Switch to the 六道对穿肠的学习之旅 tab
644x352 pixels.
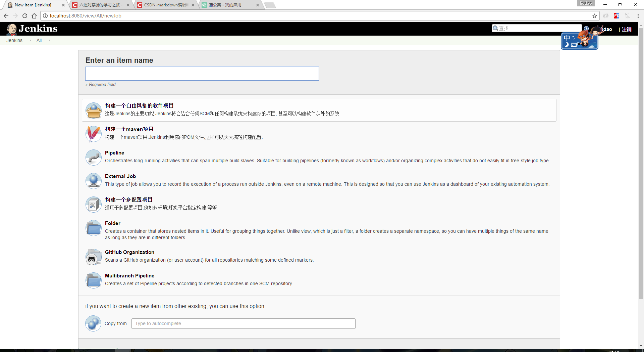[100, 5]
